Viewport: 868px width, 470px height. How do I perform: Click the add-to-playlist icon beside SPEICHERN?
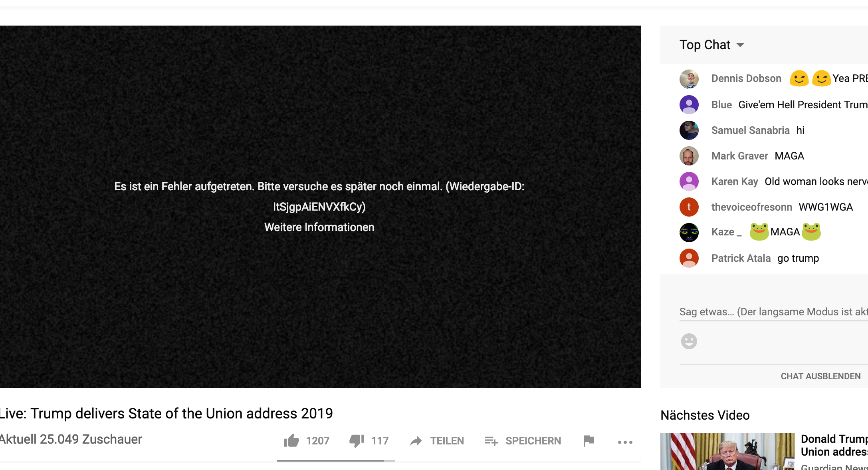pyautogui.click(x=491, y=441)
